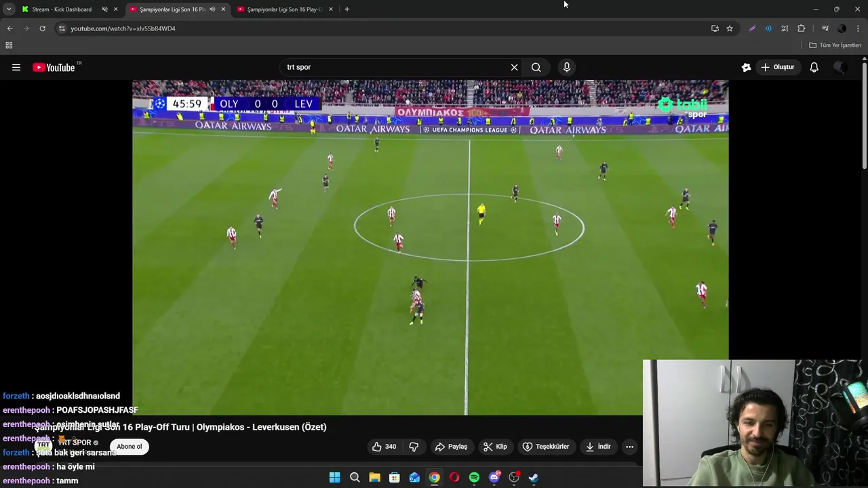Open the crossed-tools extension icon

coord(785,28)
